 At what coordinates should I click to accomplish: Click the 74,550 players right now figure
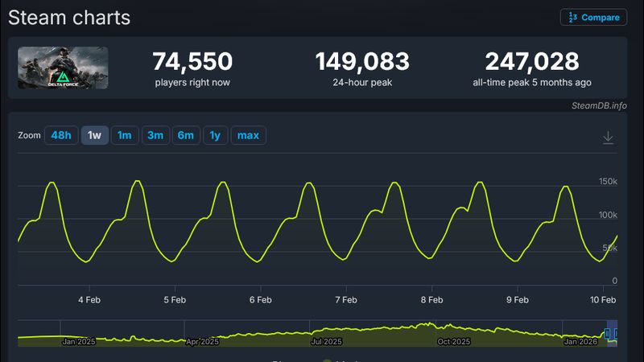click(192, 61)
